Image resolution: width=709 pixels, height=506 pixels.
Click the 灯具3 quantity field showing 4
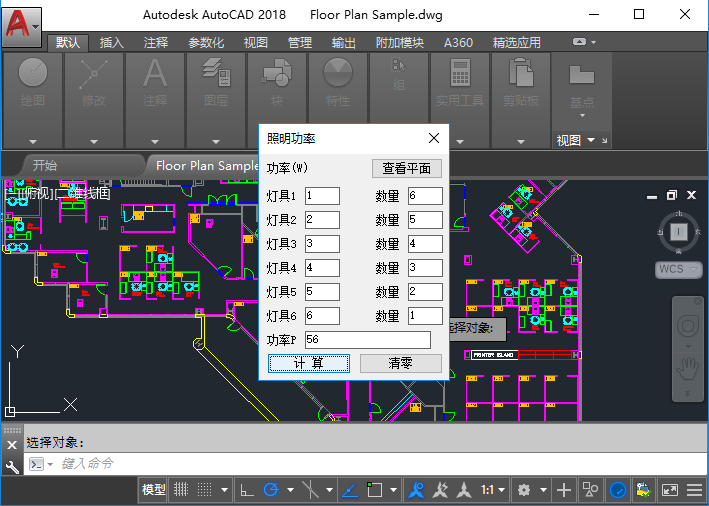tap(425, 244)
